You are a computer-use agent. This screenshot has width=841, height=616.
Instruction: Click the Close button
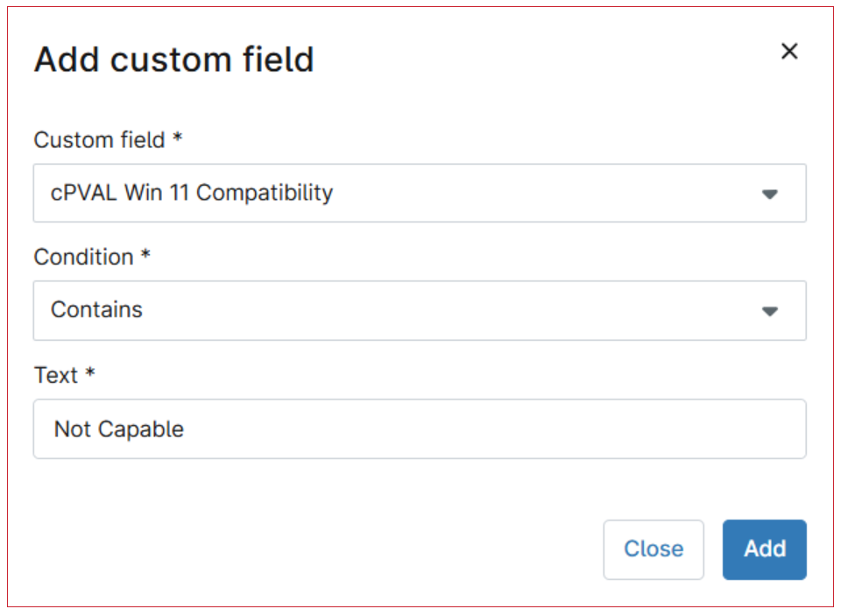(654, 549)
